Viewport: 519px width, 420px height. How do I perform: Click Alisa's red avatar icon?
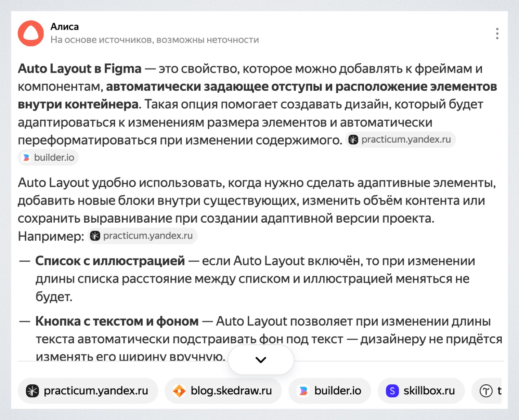(31, 33)
